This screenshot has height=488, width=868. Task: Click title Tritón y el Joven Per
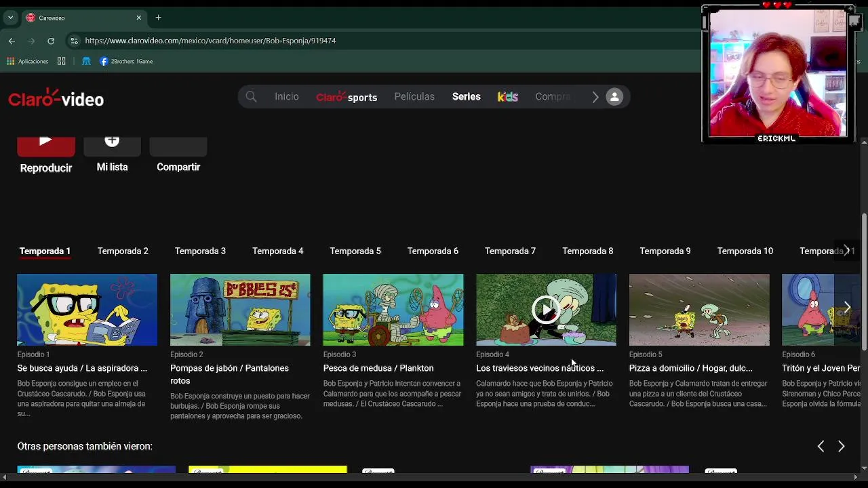coord(821,368)
